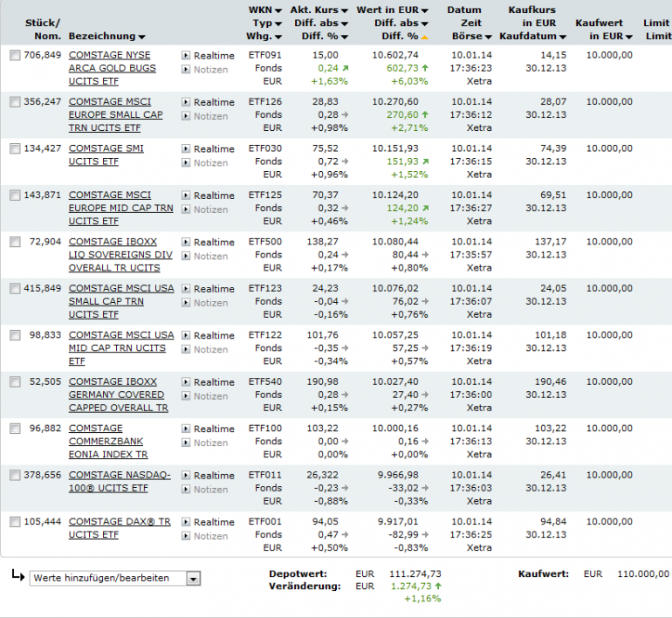Open Realtime quote for IBOXX GERMANY COVERED

[x=209, y=382]
